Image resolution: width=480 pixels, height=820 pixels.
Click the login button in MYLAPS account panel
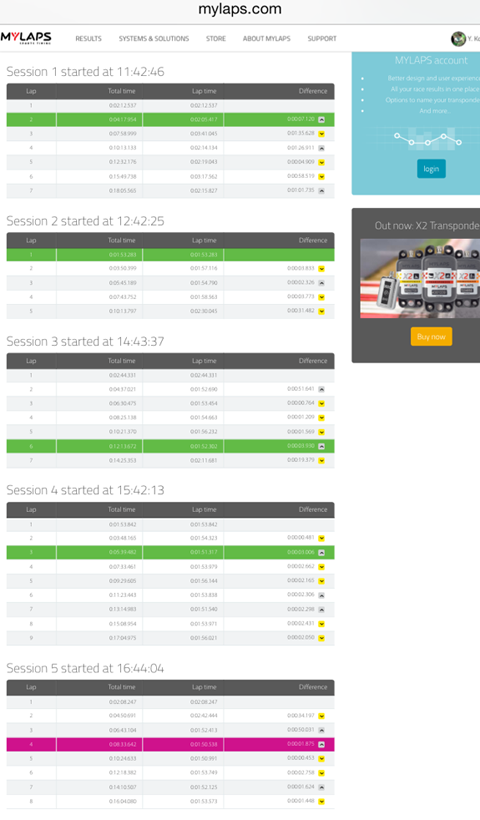431,169
